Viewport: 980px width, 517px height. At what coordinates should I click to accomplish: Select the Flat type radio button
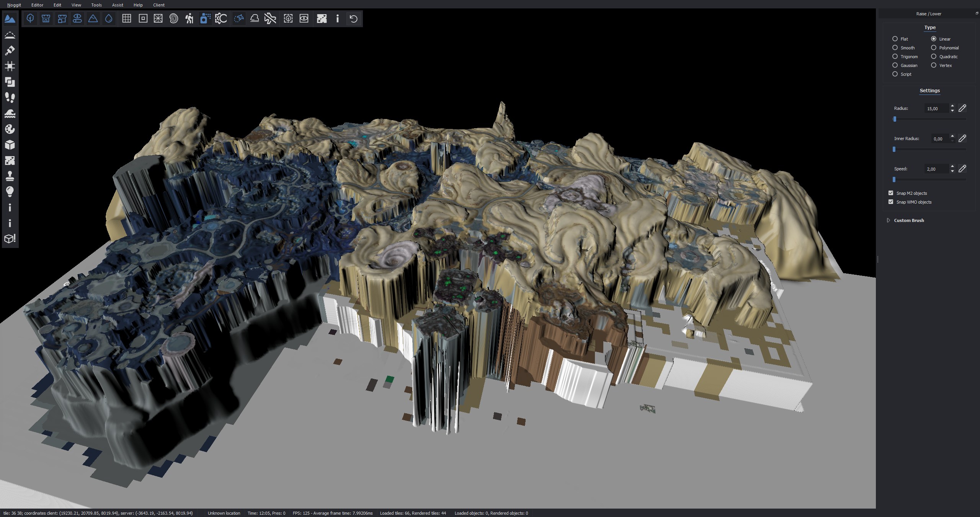point(895,39)
